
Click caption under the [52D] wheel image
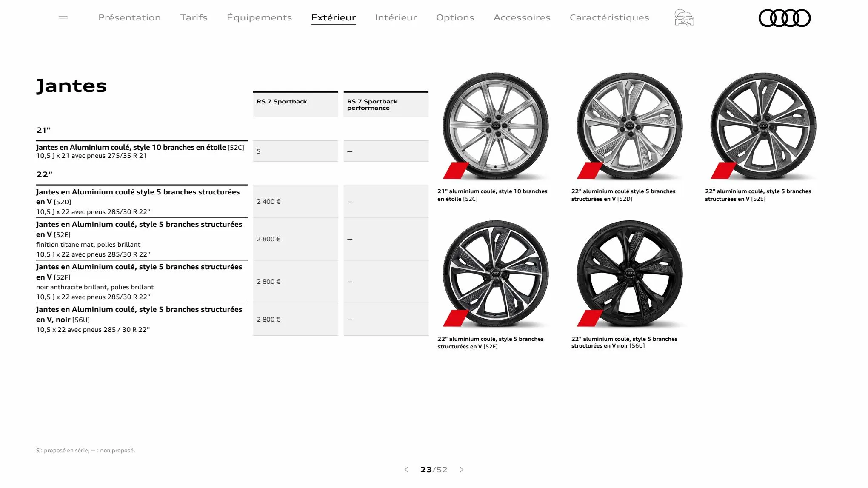click(x=623, y=195)
